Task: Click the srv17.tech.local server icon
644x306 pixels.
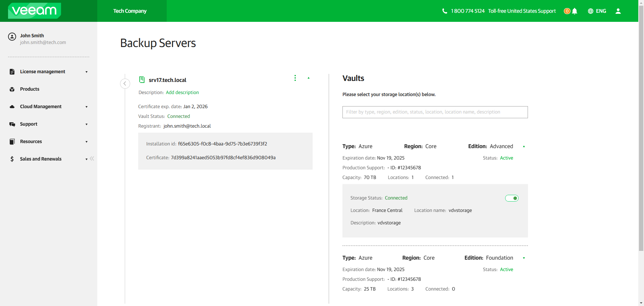Action: click(142, 80)
